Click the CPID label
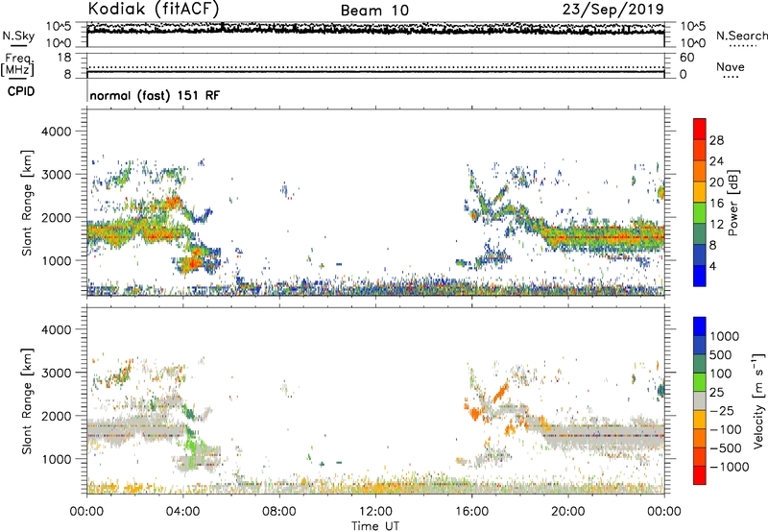 pos(21,91)
